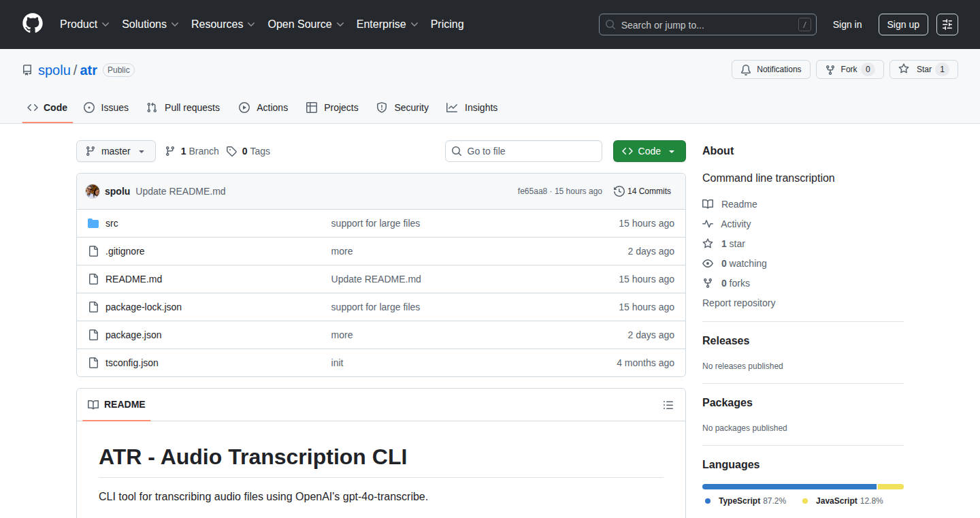Open the src folder icon
The width and height of the screenshot is (980, 518).
pyautogui.click(x=93, y=223)
